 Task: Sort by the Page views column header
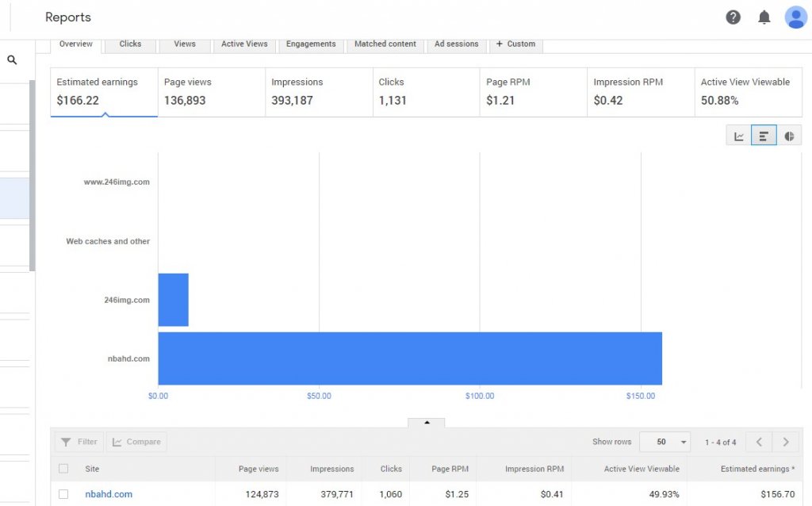[x=259, y=469]
